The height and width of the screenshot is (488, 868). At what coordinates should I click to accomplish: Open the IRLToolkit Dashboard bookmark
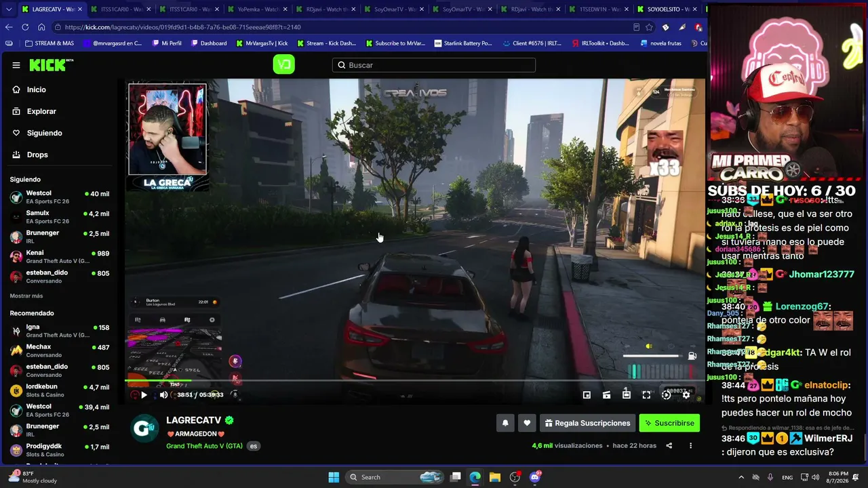[x=600, y=43]
